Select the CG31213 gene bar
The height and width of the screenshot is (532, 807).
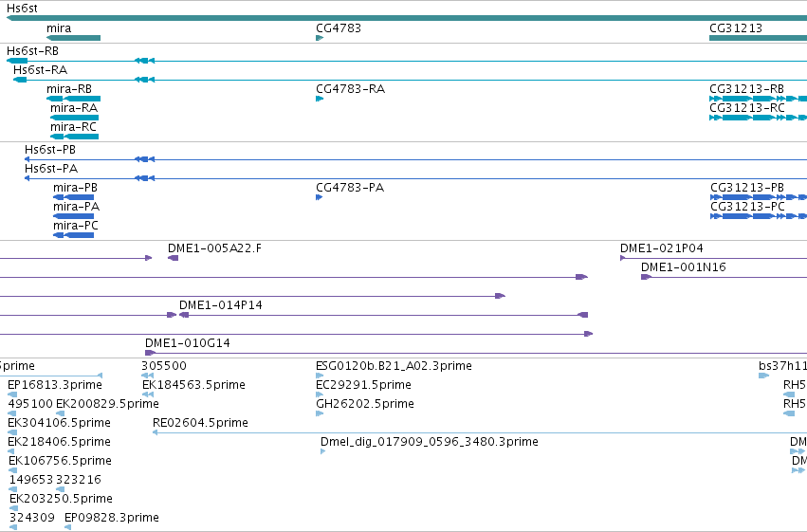[758, 38]
